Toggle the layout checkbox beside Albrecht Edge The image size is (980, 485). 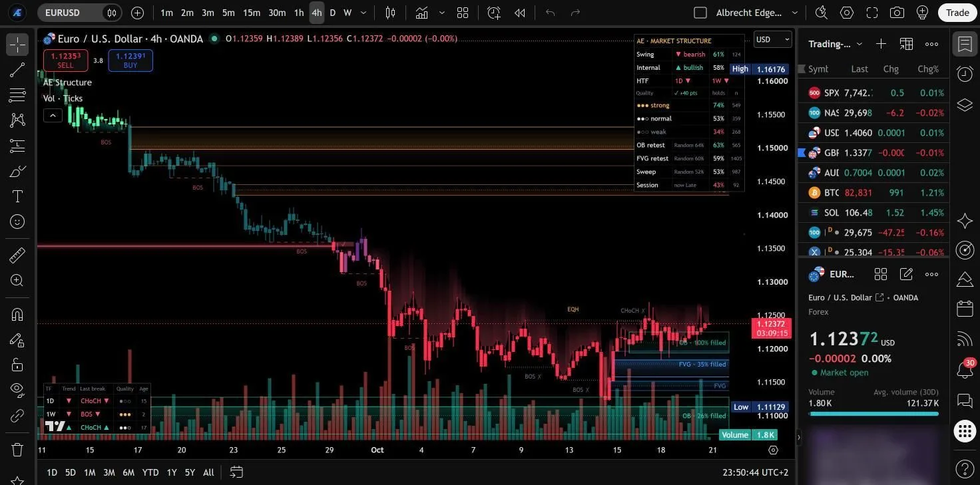click(700, 13)
